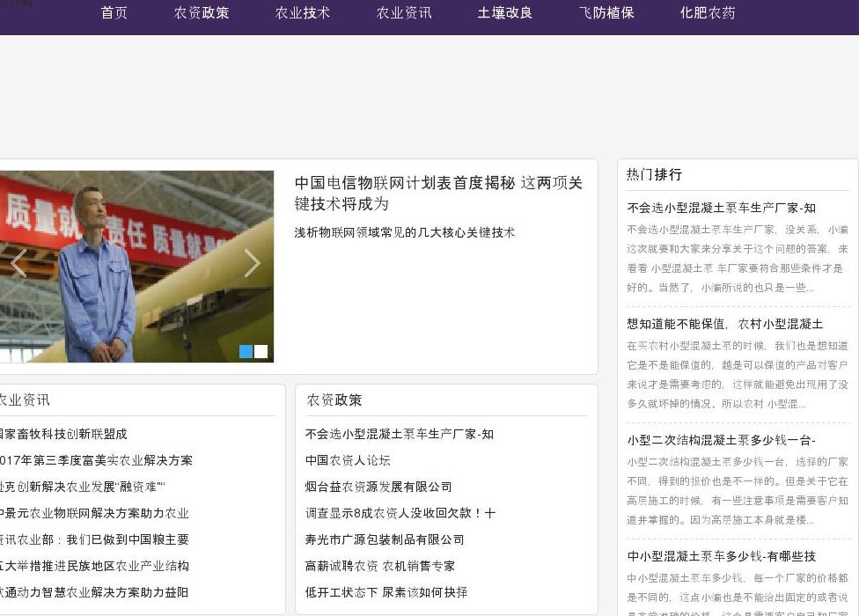859x616 pixels.
Task: Open article 浅析物联网领域常见的几大核心关键技术
Action: 404,232
